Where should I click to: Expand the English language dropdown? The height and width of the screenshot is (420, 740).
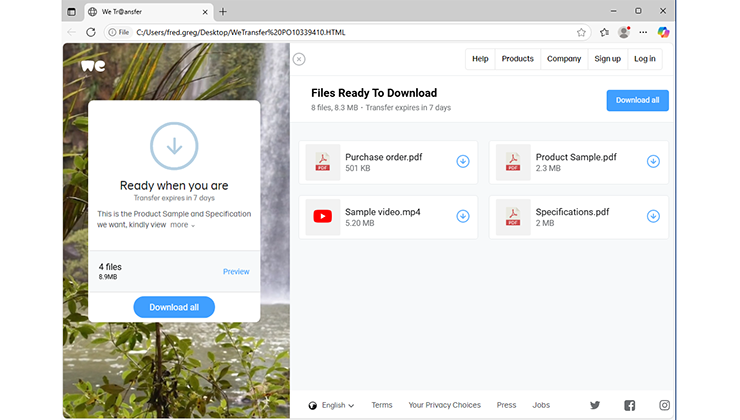coord(333,405)
